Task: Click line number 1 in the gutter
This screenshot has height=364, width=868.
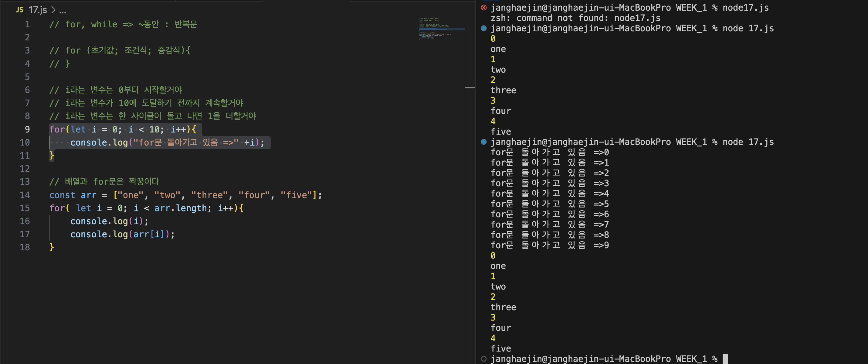Action: tap(27, 24)
